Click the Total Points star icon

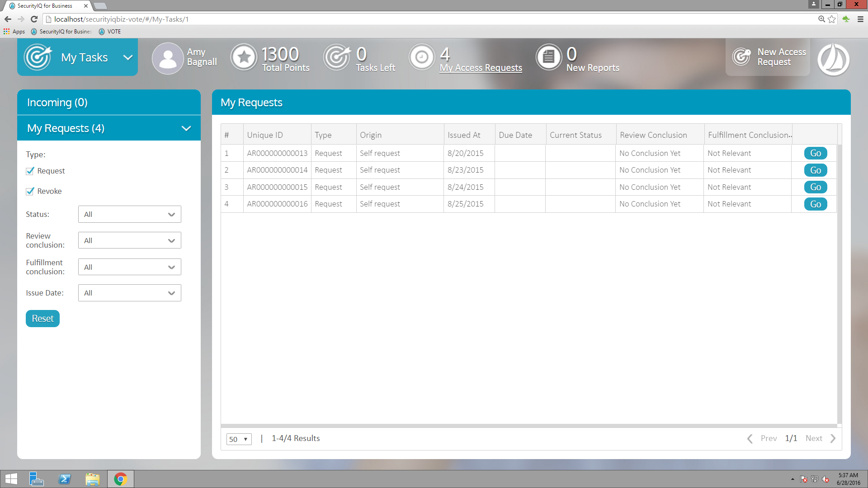click(x=244, y=57)
